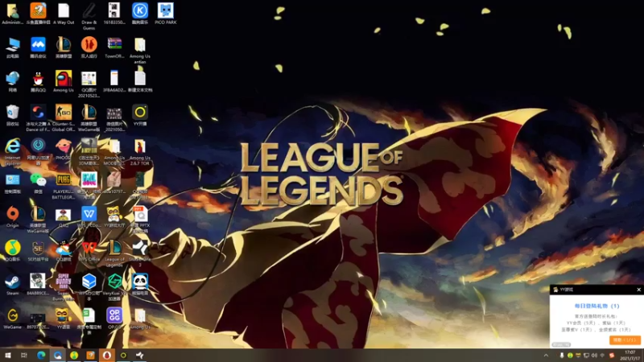644x362 pixels.
Task: Launch Draw & Guess shortcut
Action: 89,11
